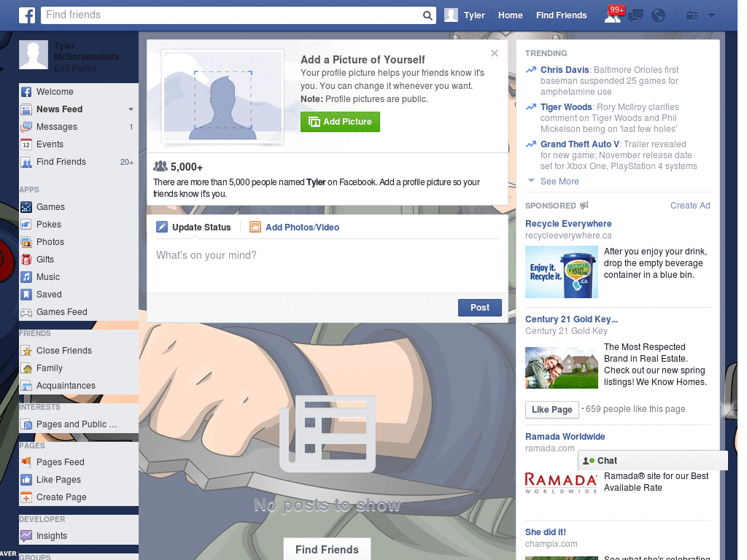The image size is (747, 560).
Task: Open the Photos app
Action: pos(79,242)
